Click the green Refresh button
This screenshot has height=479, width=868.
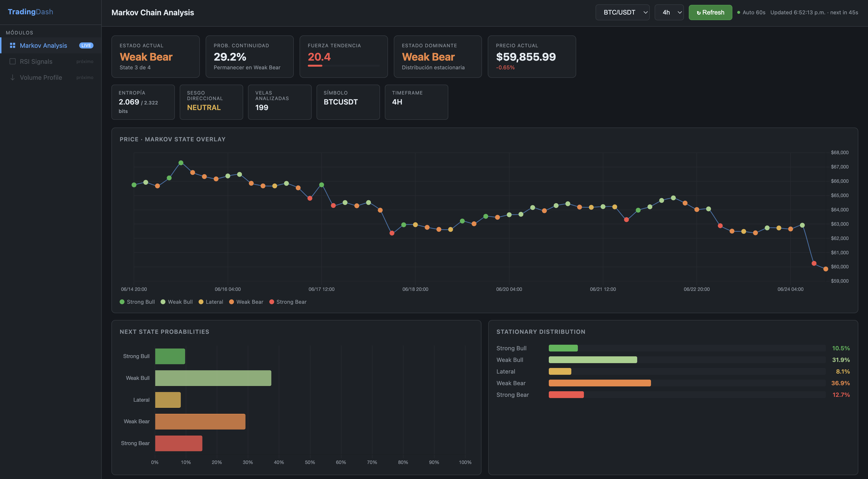(710, 12)
